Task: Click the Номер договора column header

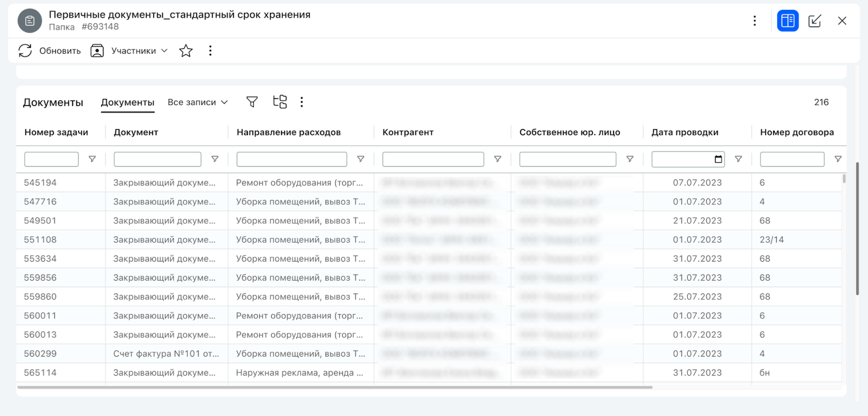Action: tap(797, 132)
